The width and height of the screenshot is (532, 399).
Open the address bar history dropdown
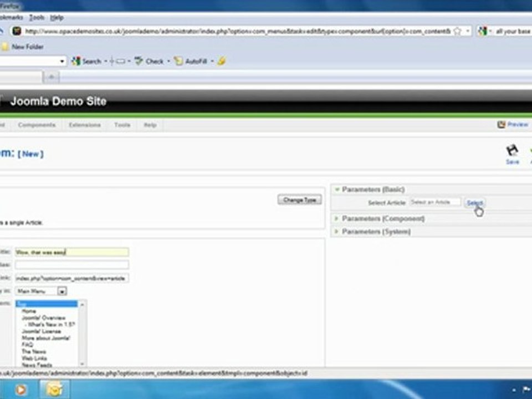point(468,31)
